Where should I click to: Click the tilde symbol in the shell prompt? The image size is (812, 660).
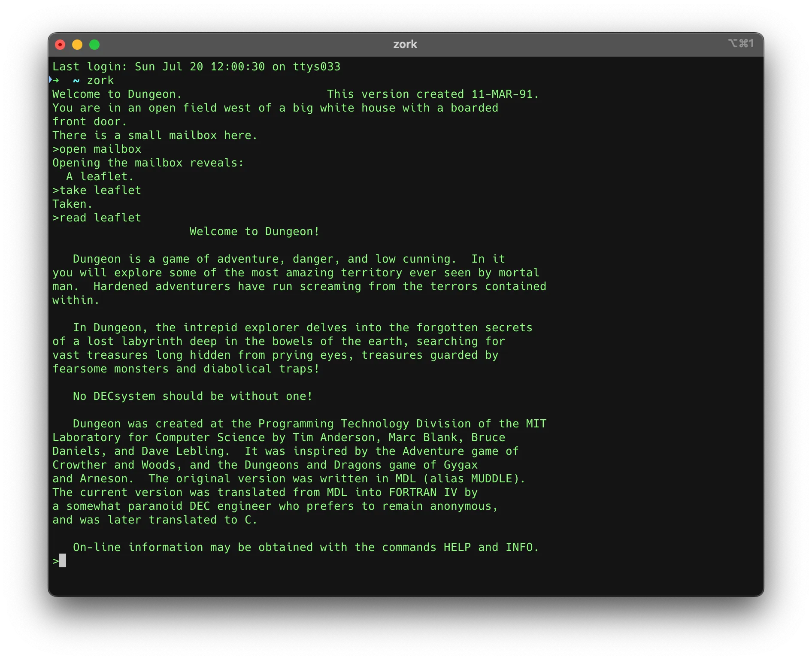(76, 80)
